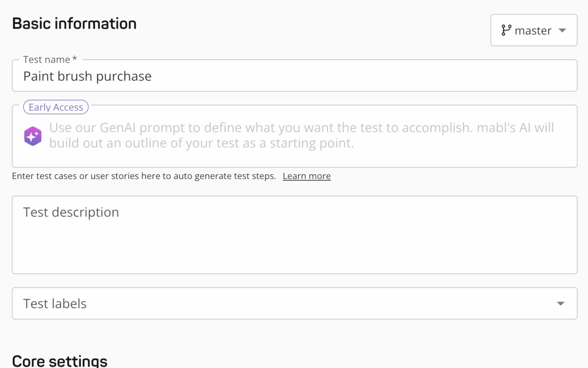Screen dimensions: 588x368
Task: Click the Test description placeholder text
Action: (x=71, y=212)
